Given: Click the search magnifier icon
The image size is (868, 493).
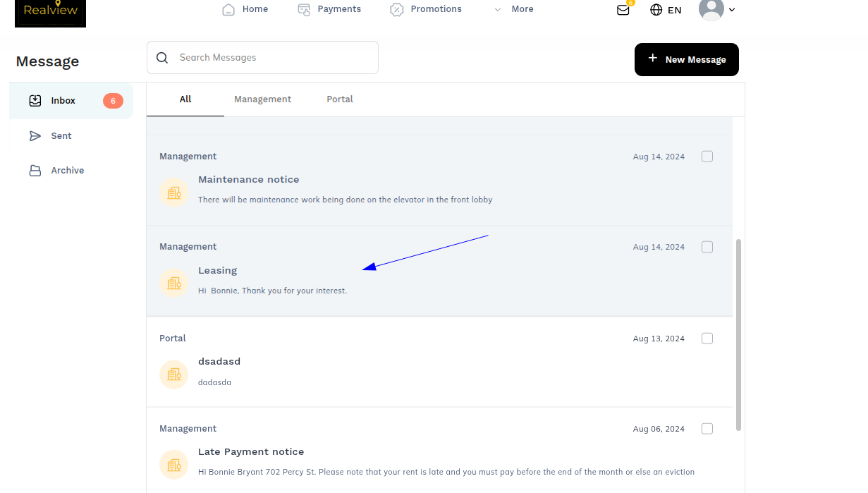Looking at the screenshot, I should click(x=162, y=58).
